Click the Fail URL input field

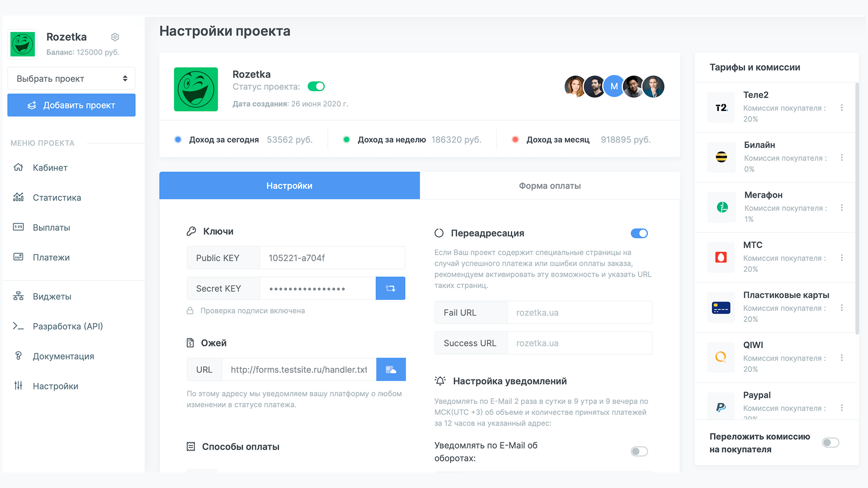point(580,313)
